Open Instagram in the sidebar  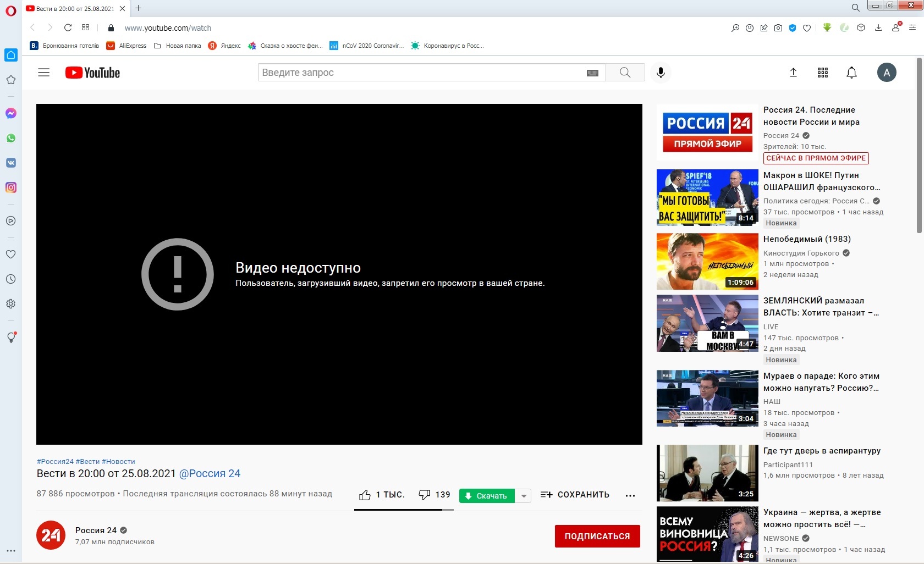click(10, 187)
